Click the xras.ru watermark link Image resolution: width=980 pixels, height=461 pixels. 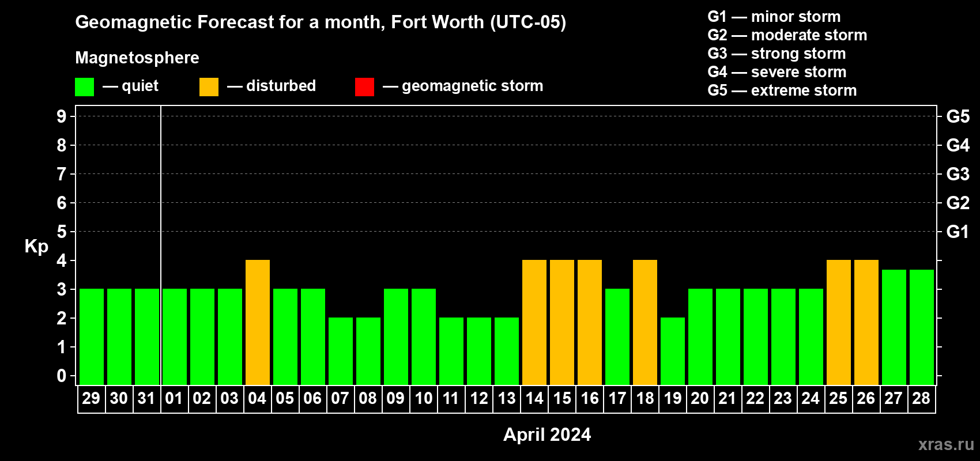(x=945, y=444)
